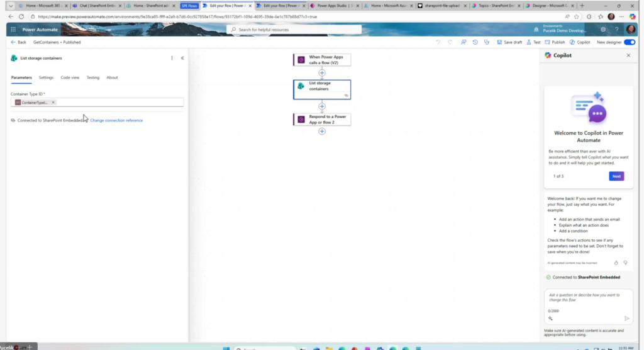This screenshot has height=350, width=644.
Task: Open the Code view tab
Action: [70, 77]
